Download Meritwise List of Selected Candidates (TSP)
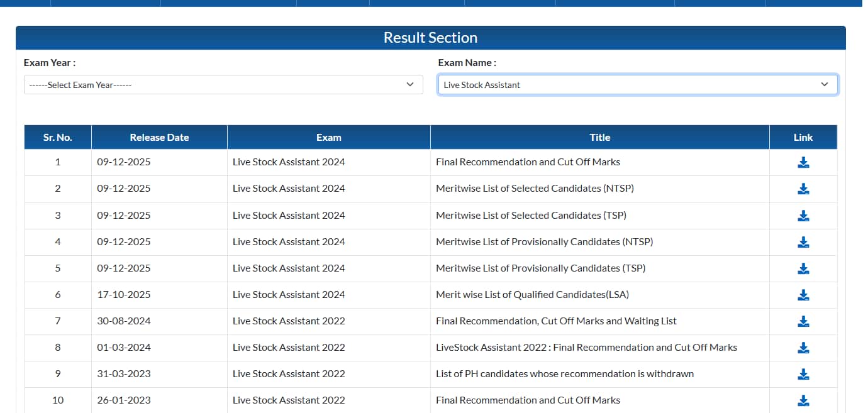The height and width of the screenshot is (413, 868). (803, 216)
